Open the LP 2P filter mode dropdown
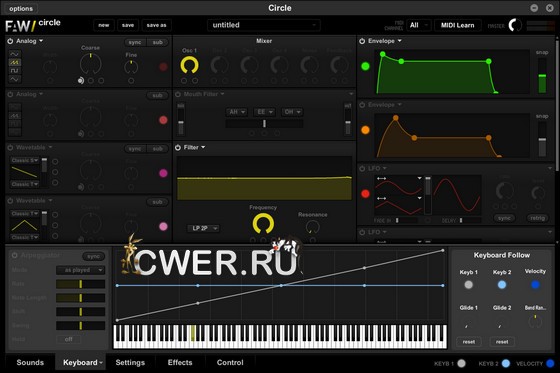This screenshot has height=373, width=560. tap(204, 228)
